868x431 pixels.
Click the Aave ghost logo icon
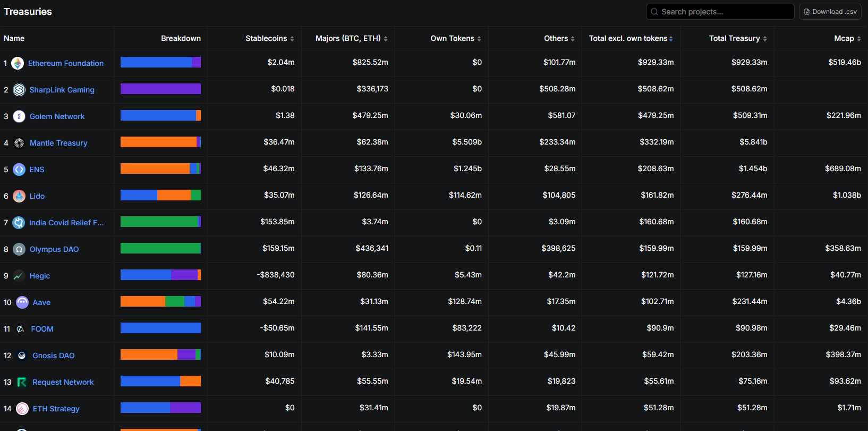click(x=22, y=302)
